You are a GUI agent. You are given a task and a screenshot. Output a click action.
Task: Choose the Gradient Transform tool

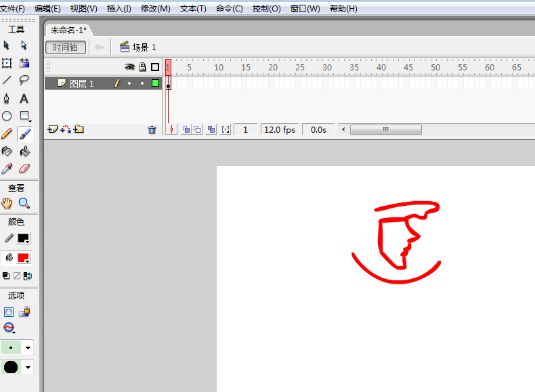24,63
